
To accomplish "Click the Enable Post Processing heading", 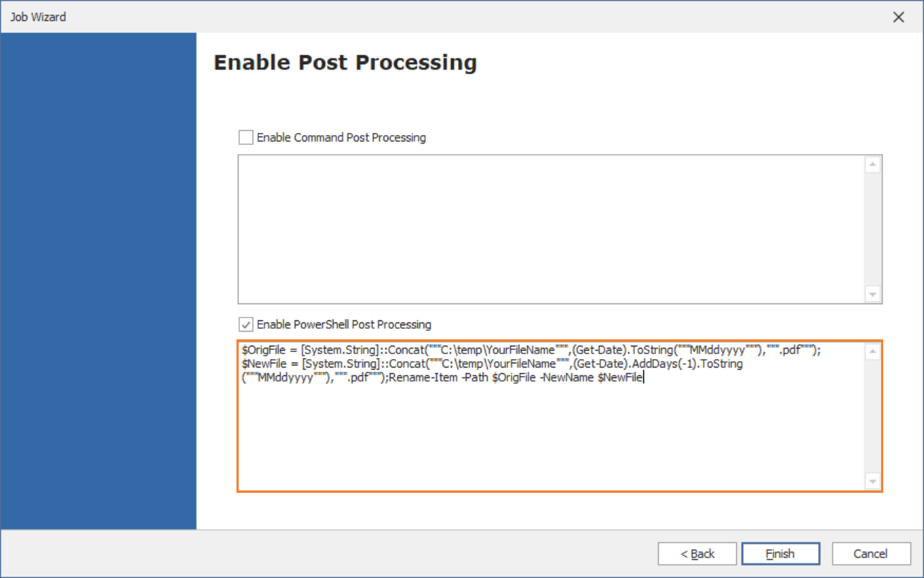I will [x=346, y=63].
